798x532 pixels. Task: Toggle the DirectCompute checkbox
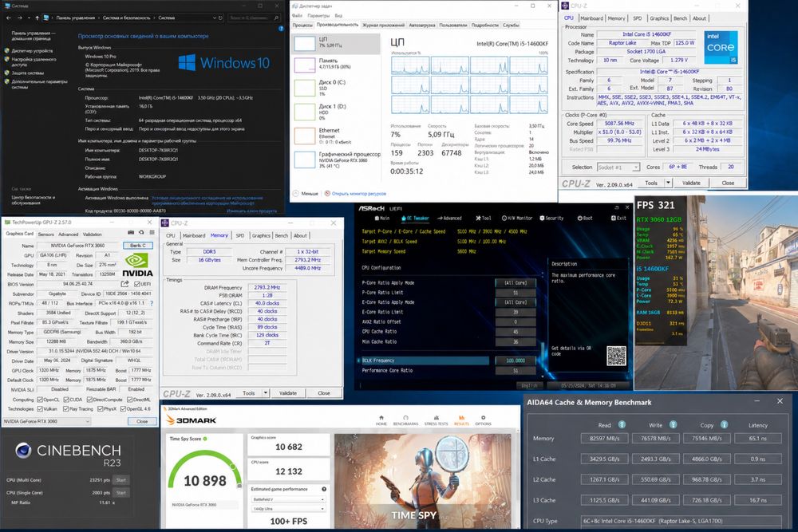[89, 400]
